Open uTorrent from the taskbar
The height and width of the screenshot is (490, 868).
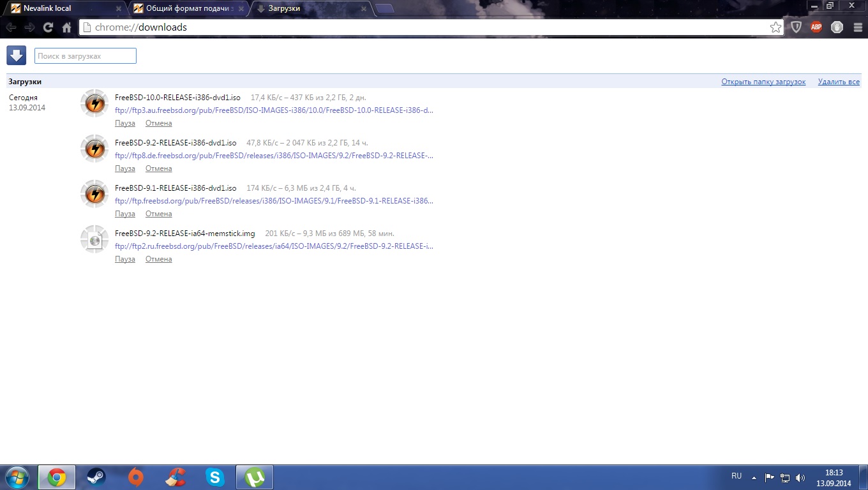pos(255,477)
